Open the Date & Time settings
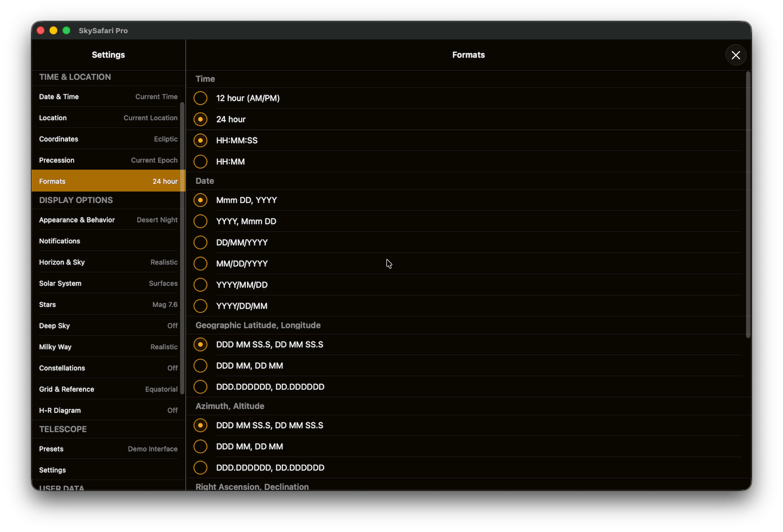The width and height of the screenshot is (783, 532). click(108, 97)
